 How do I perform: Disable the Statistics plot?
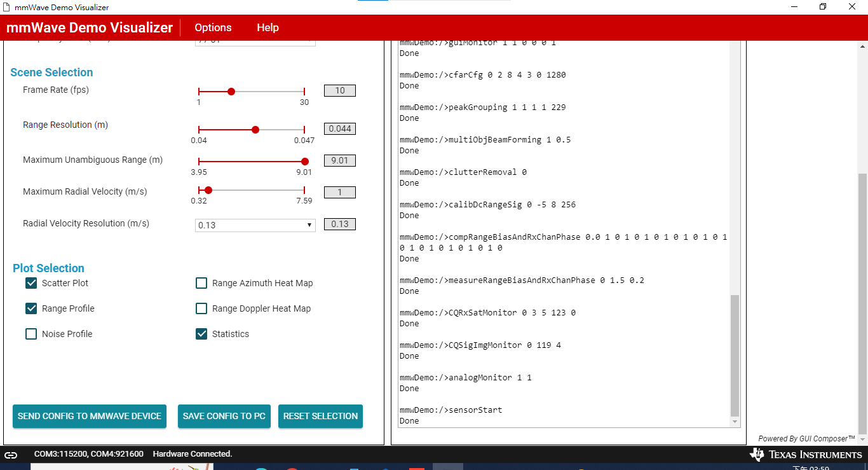click(x=201, y=334)
